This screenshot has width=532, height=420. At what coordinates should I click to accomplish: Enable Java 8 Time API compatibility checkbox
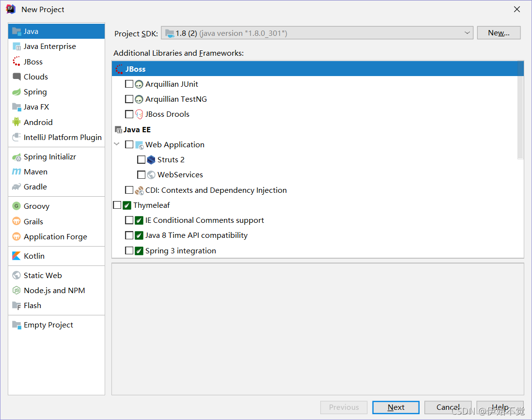(x=129, y=235)
